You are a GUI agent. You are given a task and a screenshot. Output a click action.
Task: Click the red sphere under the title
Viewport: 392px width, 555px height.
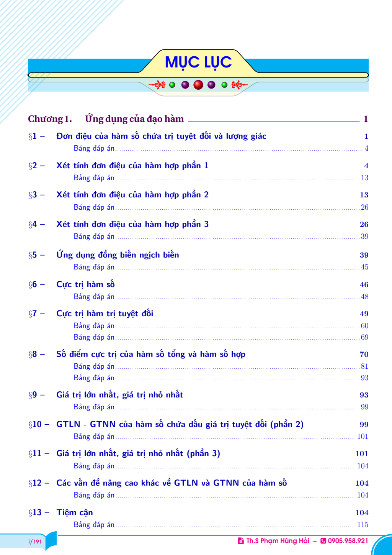tap(198, 85)
